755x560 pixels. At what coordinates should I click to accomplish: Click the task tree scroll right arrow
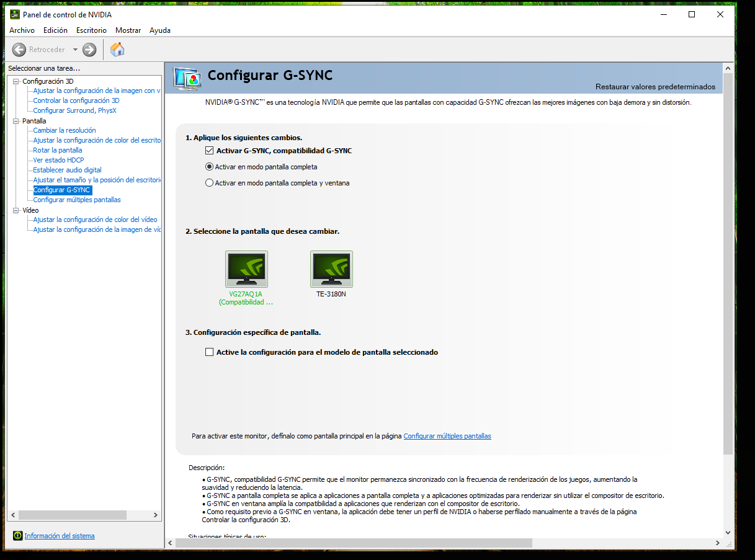(156, 515)
